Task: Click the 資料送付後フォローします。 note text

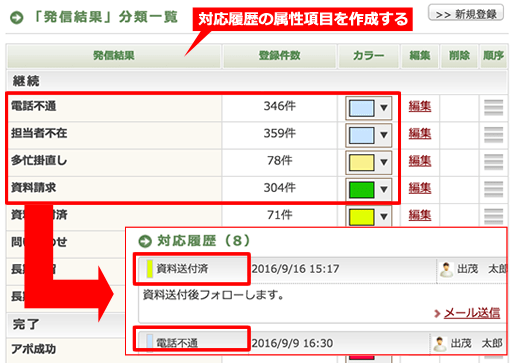Action: click(213, 295)
